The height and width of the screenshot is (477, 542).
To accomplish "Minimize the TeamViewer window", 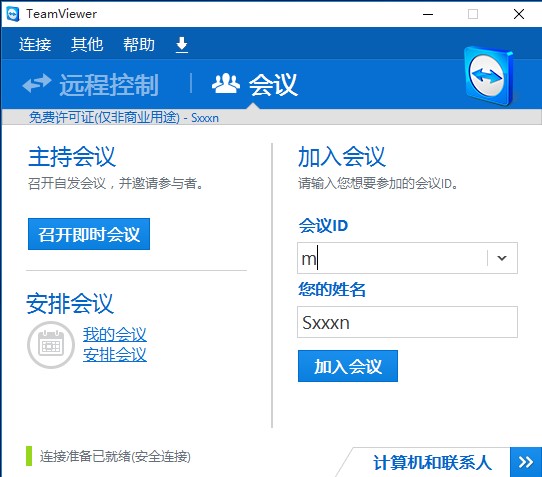I will coord(428,14).
